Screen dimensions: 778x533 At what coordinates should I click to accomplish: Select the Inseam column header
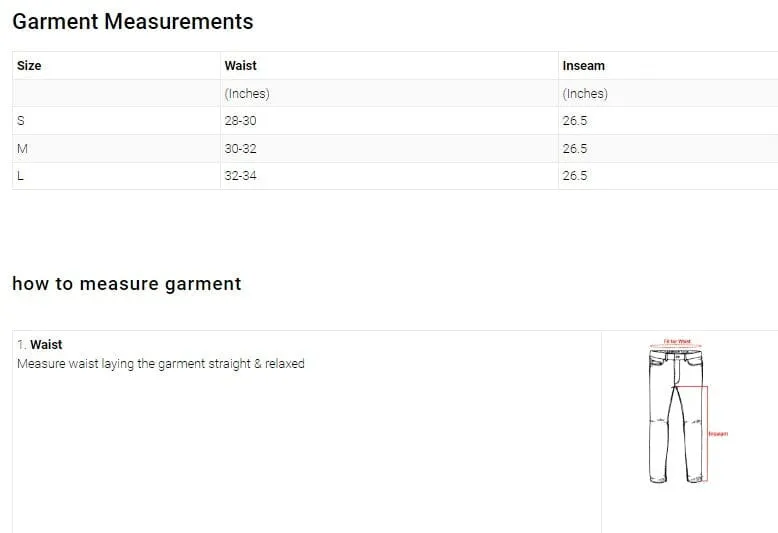584,66
